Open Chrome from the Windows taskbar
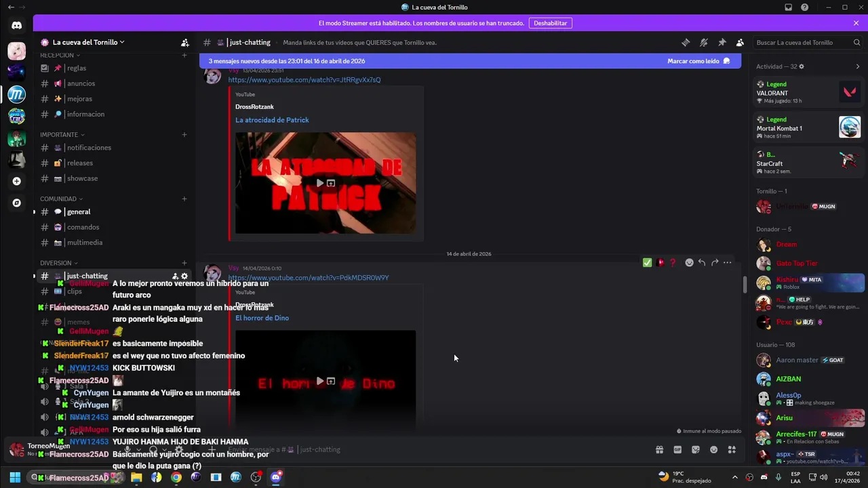Viewport: 868px width, 488px height. (176, 477)
